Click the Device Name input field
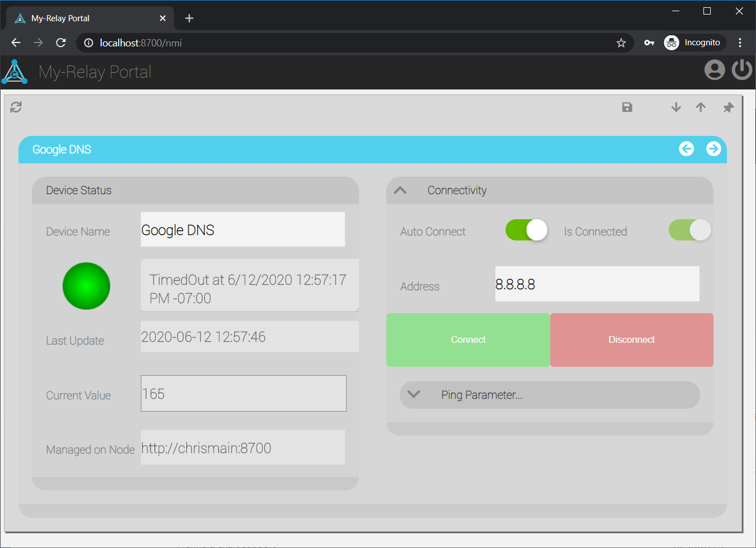756x548 pixels. (243, 229)
